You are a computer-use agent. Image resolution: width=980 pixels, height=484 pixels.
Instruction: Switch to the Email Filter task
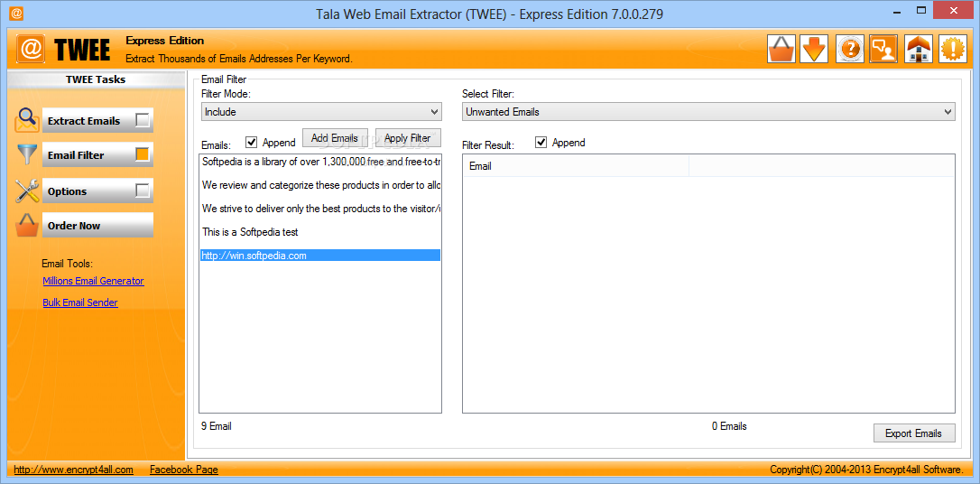97,155
